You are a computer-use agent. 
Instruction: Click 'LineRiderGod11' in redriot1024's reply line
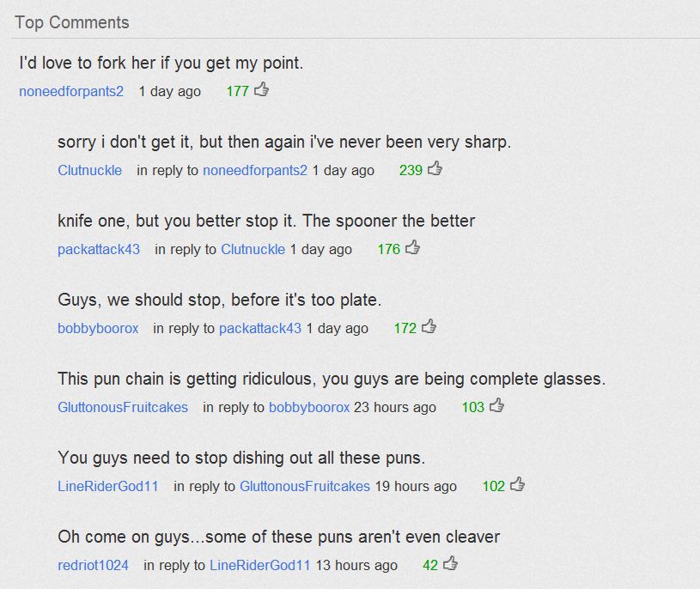point(259,565)
